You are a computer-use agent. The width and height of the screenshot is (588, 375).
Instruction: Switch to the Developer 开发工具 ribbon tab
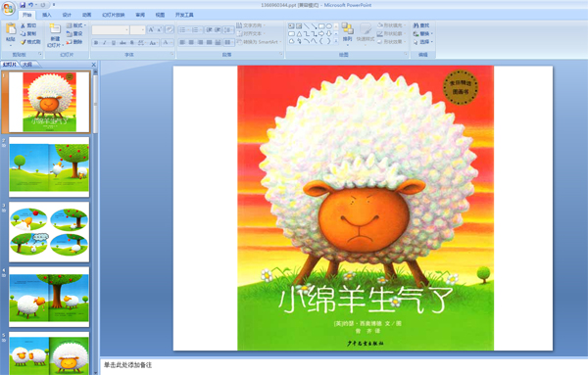(x=184, y=15)
